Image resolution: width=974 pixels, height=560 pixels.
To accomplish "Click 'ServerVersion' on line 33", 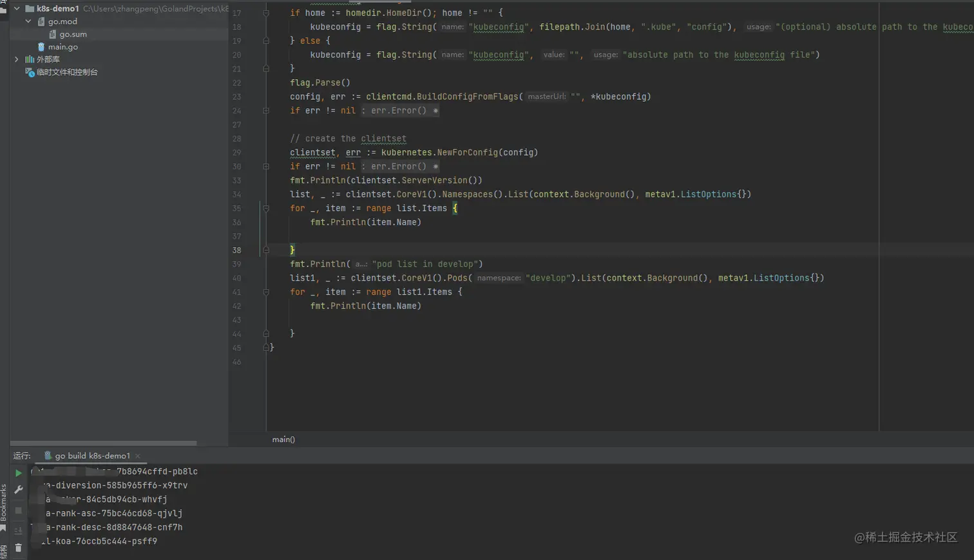I will pyautogui.click(x=434, y=180).
